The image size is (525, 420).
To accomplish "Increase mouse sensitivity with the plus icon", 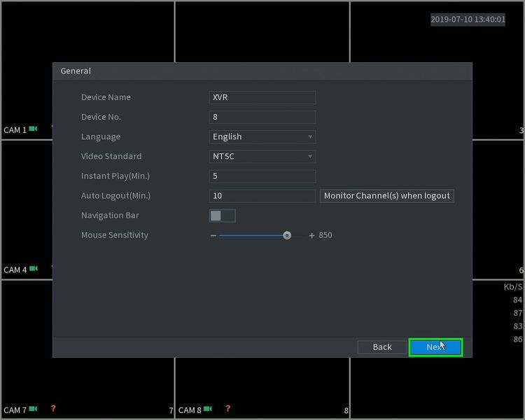I will click(x=311, y=236).
